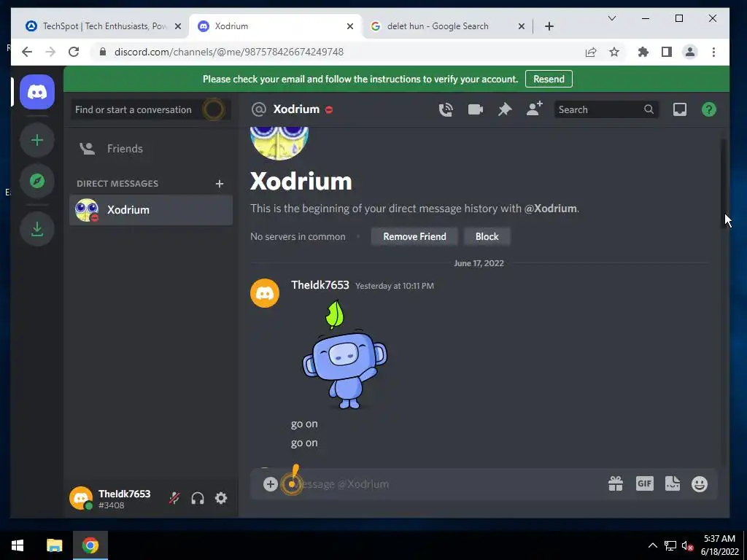Click the Chrome address bar URL
The width and height of the screenshot is (747, 560).
pyautogui.click(x=228, y=52)
